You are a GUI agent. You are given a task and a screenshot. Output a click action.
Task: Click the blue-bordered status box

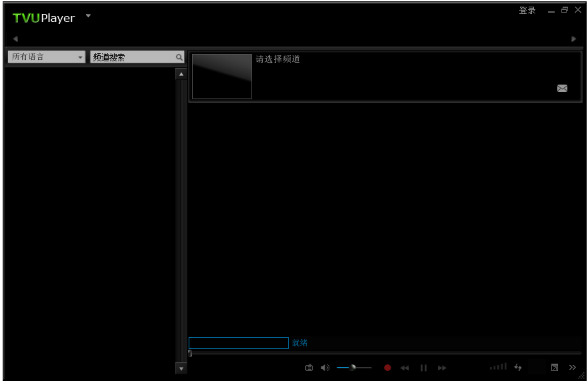(x=239, y=343)
